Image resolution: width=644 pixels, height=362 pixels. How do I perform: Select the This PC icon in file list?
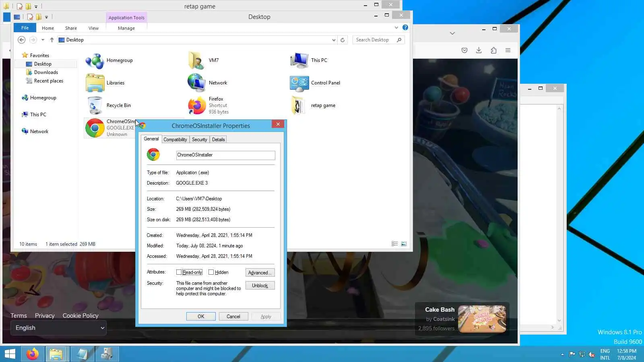[x=299, y=60]
